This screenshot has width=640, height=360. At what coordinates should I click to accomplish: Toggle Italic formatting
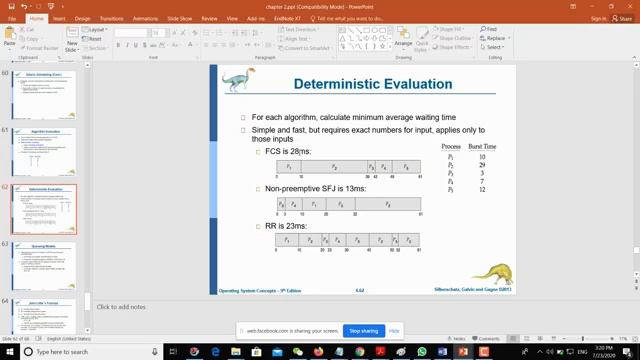127,45
